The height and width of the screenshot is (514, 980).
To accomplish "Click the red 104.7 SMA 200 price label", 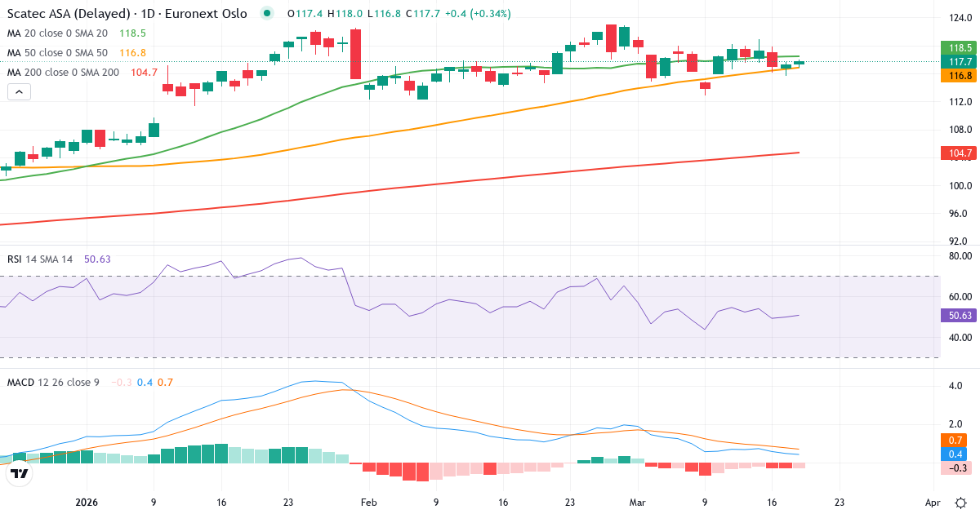I will point(956,153).
